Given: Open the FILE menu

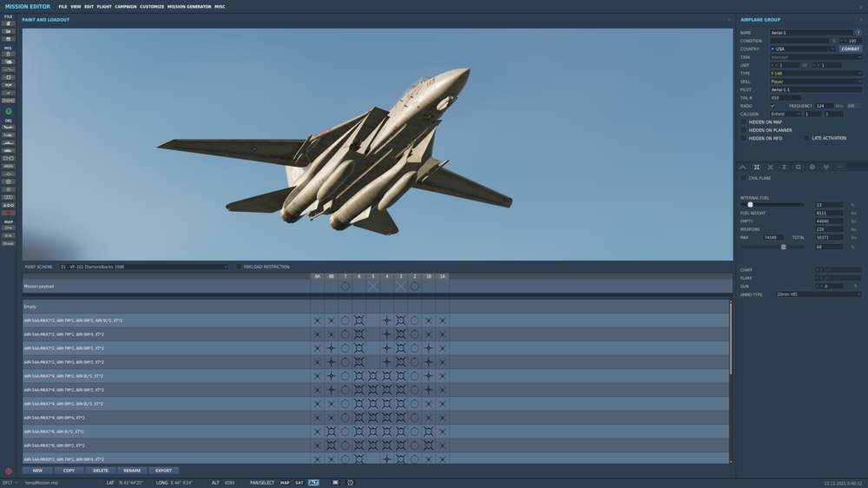Looking at the screenshot, I should [x=62, y=7].
